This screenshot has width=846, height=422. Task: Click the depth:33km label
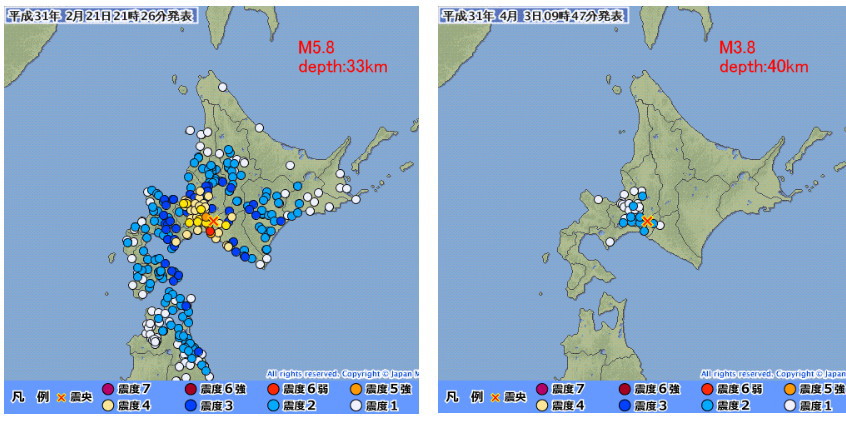click(x=342, y=66)
